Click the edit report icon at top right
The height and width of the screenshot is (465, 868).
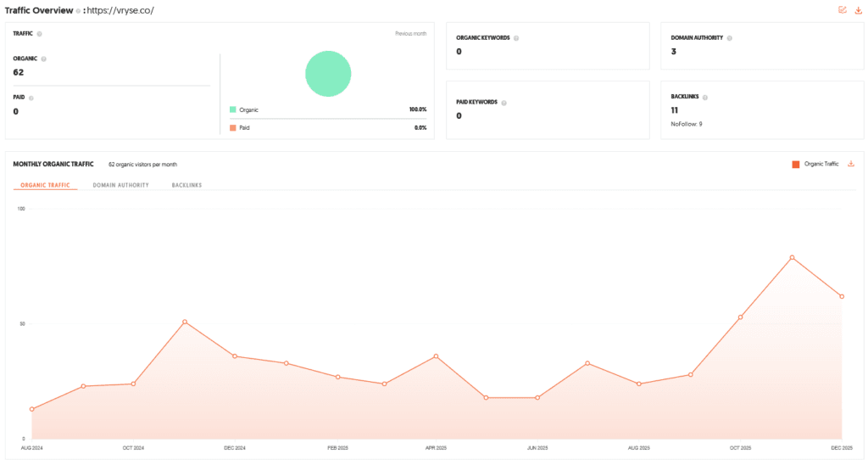pyautogui.click(x=842, y=10)
